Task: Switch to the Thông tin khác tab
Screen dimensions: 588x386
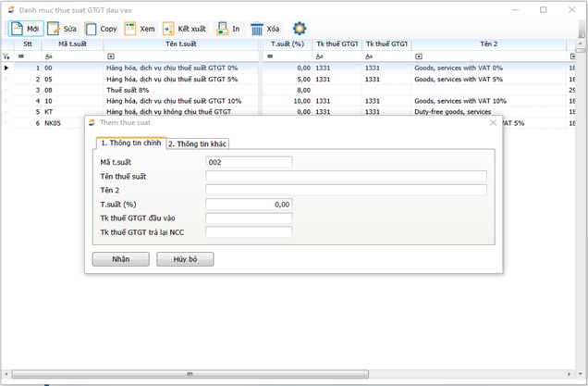Action: click(197, 143)
